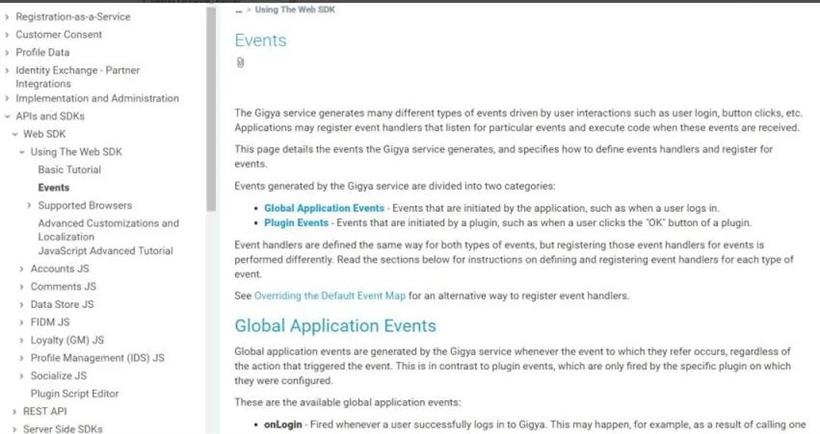820x434 pixels.
Task: Expand Identity Exchange - Partner Integrations
Action: (x=7, y=71)
